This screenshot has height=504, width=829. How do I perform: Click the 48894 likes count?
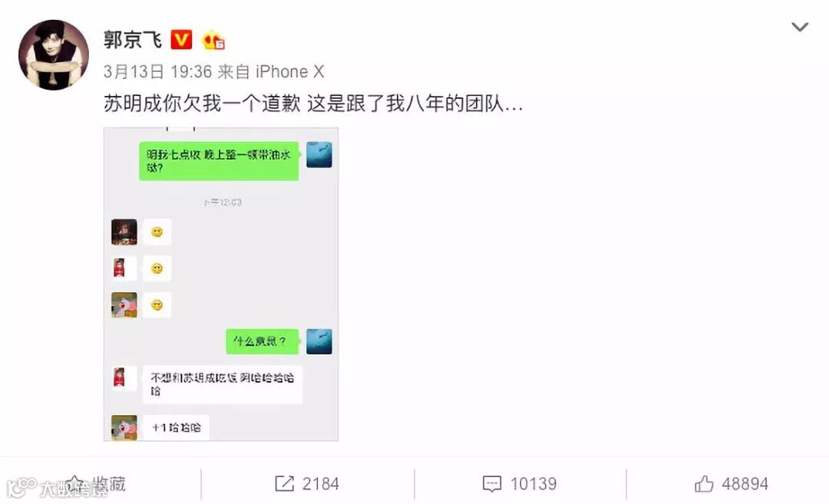[745, 484]
